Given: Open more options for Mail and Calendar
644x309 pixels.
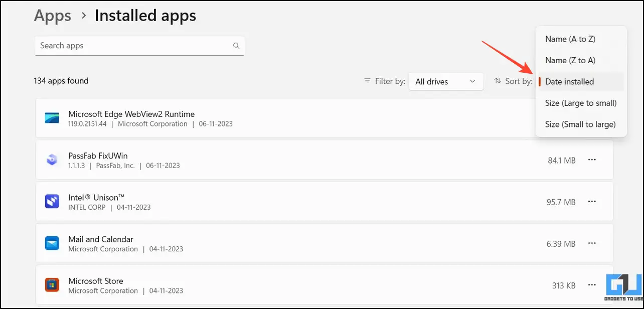Looking at the screenshot, I should (x=592, y=243).
